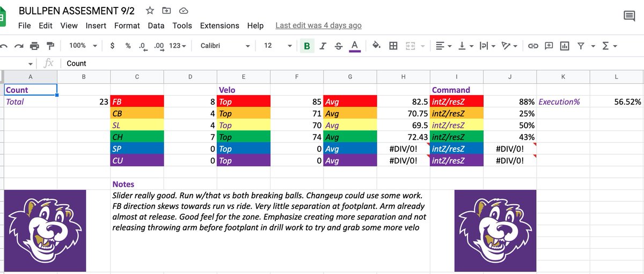
Task: Open the comment history icon
Action: pos(629,16)
